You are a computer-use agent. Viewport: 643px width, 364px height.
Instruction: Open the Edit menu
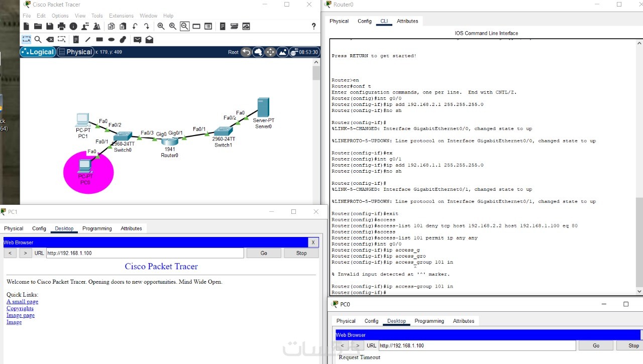click(41, 16)
